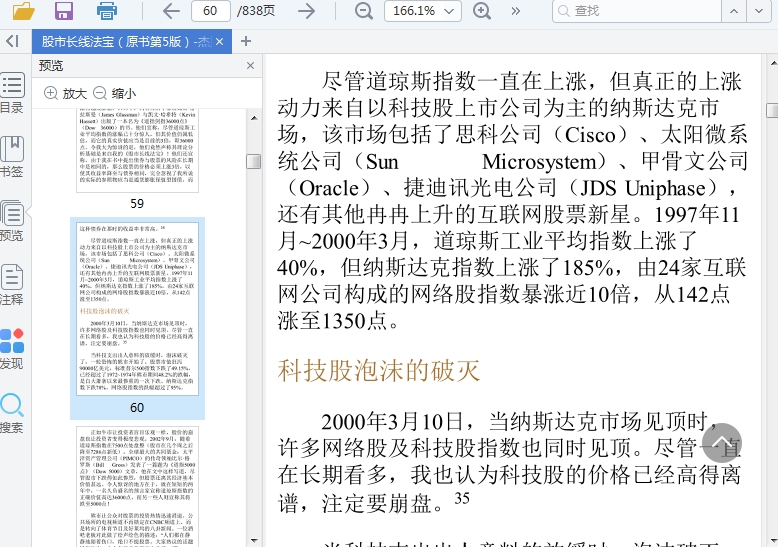Go to next page with right arrow
778x547 pixels.
point(306,10)
